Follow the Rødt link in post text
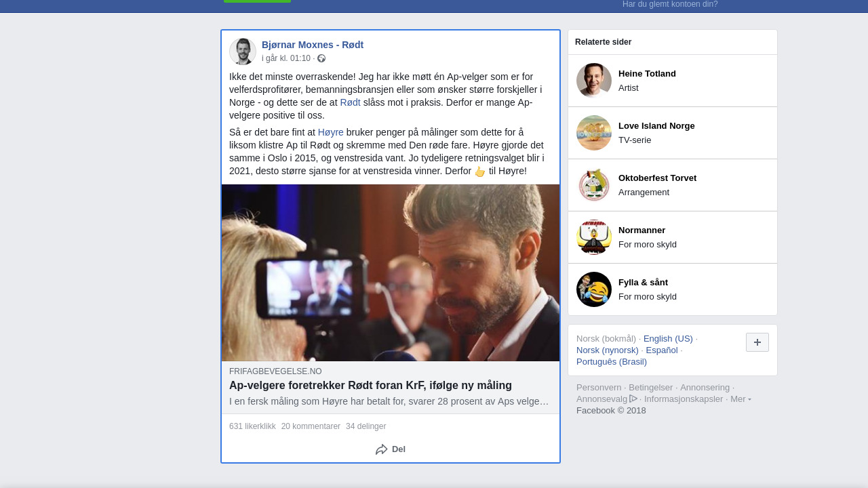Image resolution: width=868 pixels, height=488 pixels. pyautogui.click(x=351, y=102)
